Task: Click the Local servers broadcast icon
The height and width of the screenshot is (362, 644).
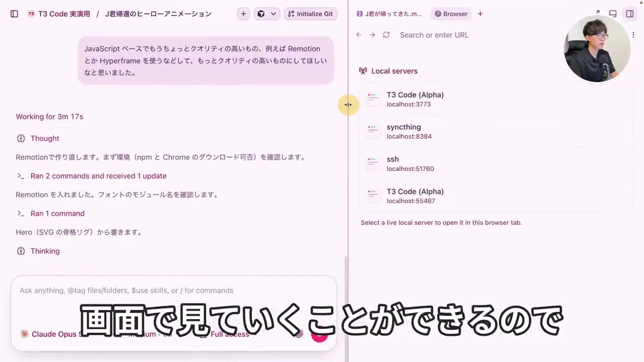Action: pyautogui.click(x=363, y=71)
